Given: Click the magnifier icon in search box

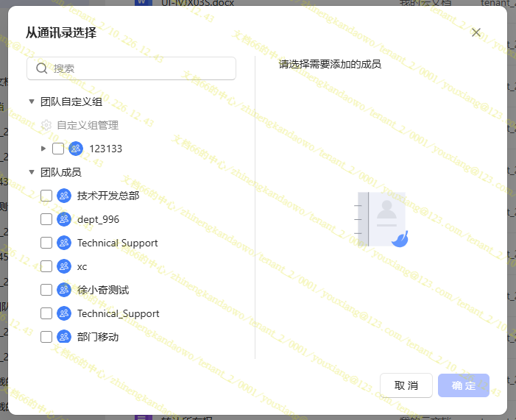Looking at the screenshot, I should pyautogui.click(x=42, y=68).
